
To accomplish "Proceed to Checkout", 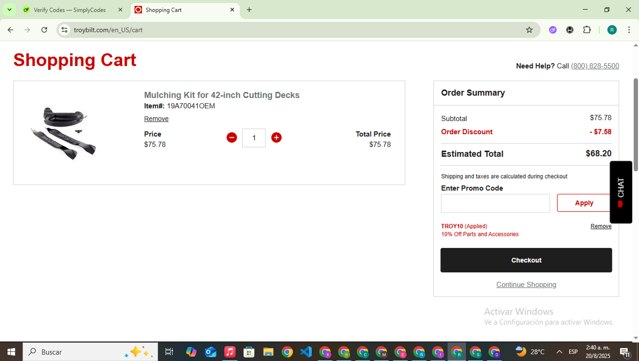I will click(x=526, y=260).
